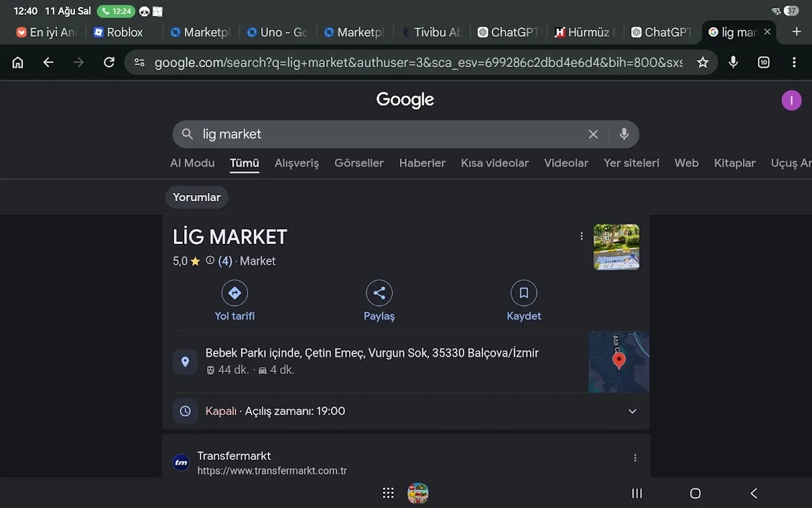Expand the opening hours chevron
Viewport: 812px width, 508px height.
tap(632, 411)
